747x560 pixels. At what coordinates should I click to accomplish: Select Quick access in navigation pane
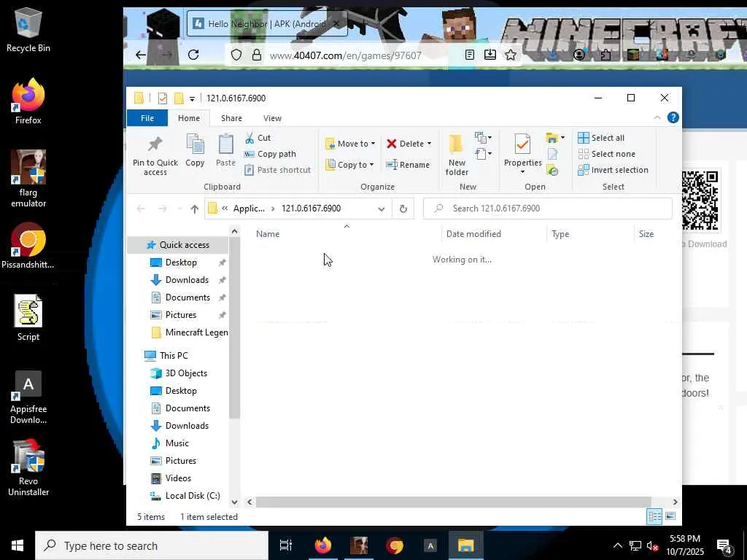185,245
